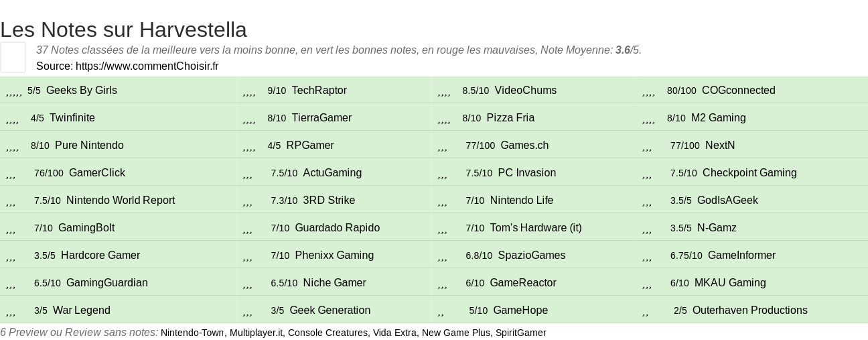
Task: Select the GameInformer review link
Action: pos(741,256)
